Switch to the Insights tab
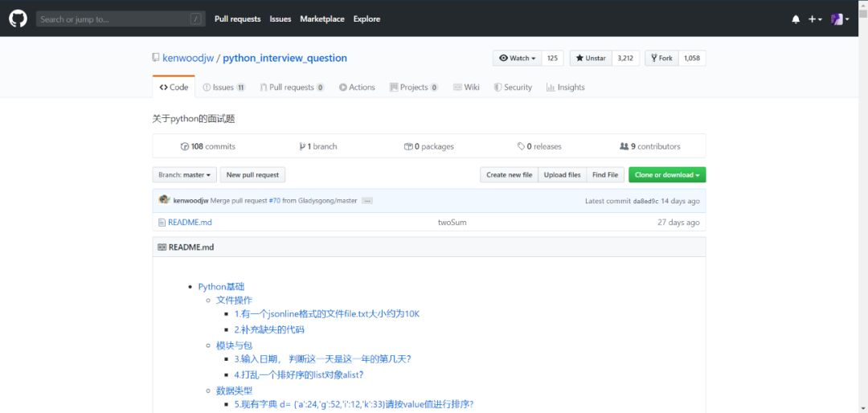 565,87
